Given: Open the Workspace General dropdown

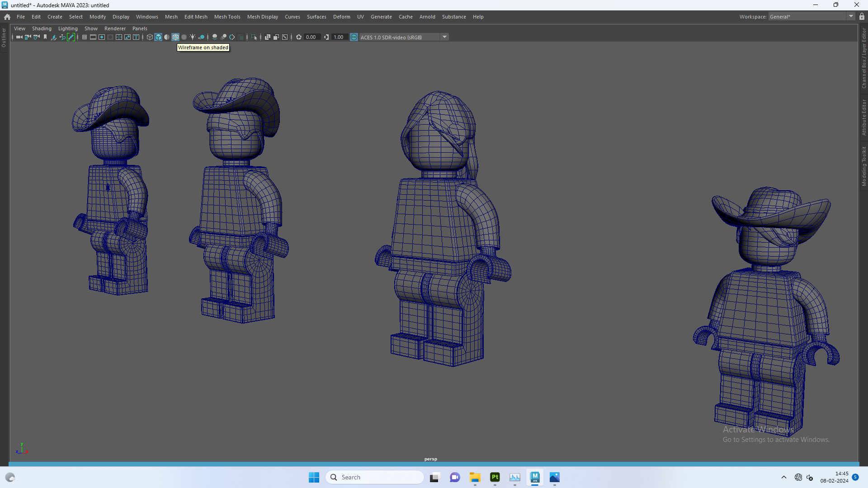Looking at the screenshot, I should coord(811,17).
